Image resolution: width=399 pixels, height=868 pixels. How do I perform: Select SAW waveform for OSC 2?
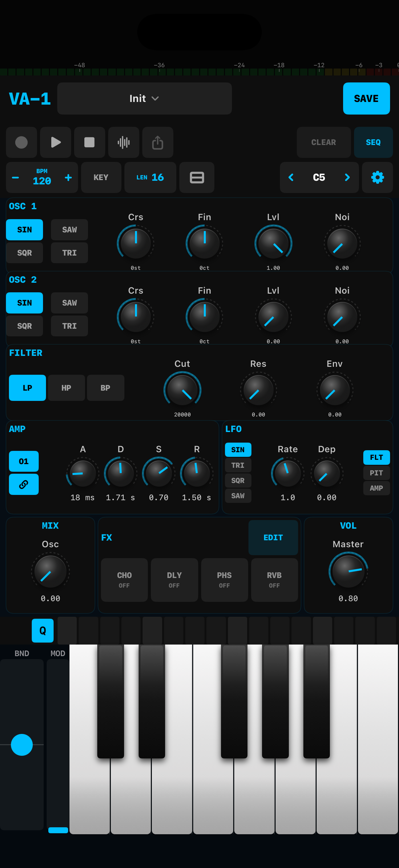coord(69,303)
